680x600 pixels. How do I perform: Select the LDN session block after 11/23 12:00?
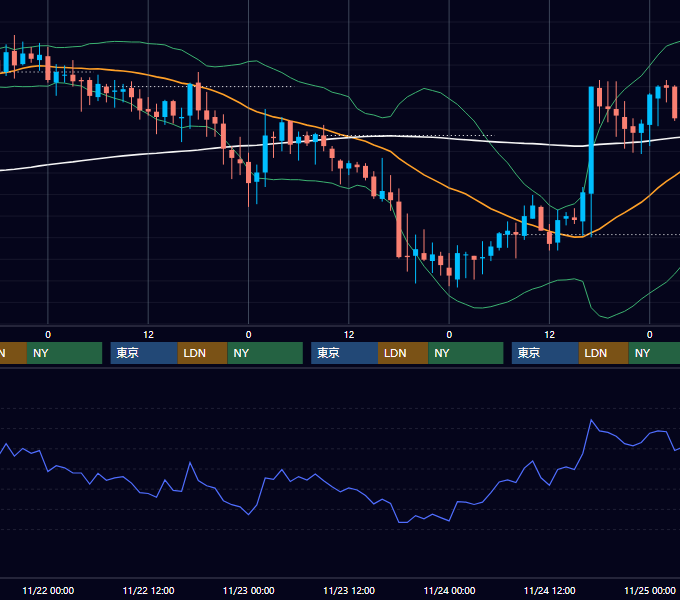(x=403, y=353)
